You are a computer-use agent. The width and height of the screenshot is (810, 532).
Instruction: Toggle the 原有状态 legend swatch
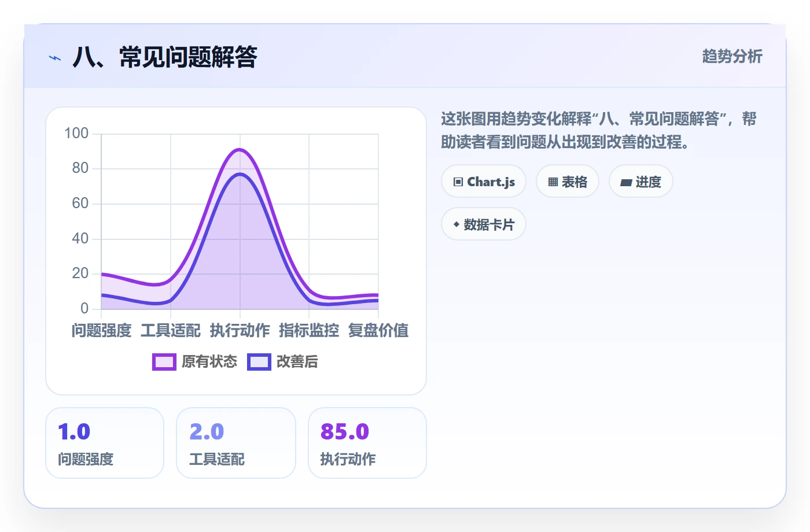tap(164, 362)
